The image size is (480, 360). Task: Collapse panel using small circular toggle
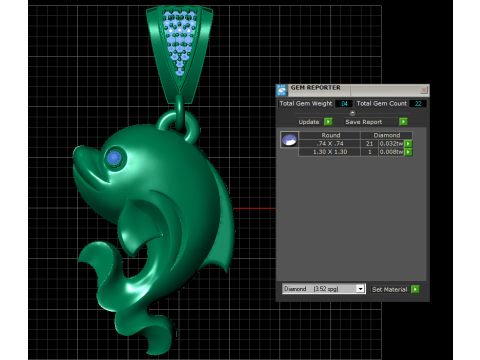click(x=352, y=113)
